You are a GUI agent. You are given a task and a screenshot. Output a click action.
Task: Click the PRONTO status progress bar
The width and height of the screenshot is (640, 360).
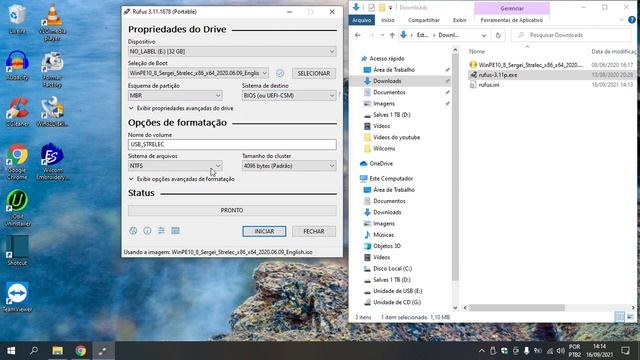232,210
